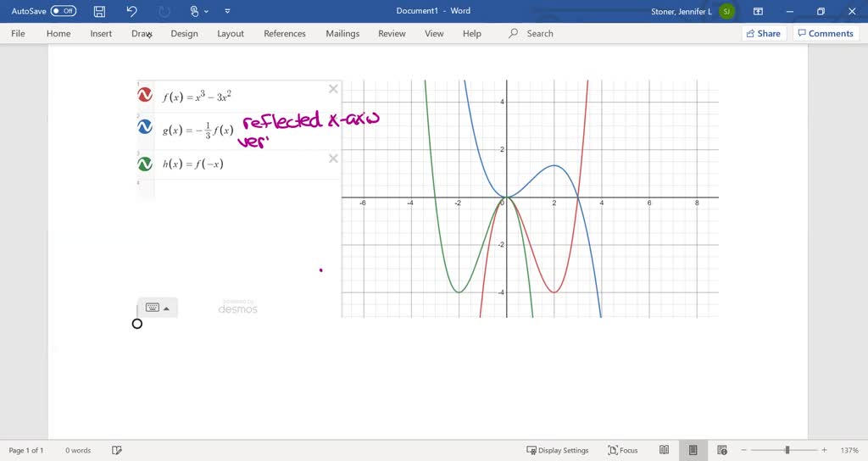Toggle visibility of red f(x) graph
Screen dimensions: 868x461
tap(145, 95)
